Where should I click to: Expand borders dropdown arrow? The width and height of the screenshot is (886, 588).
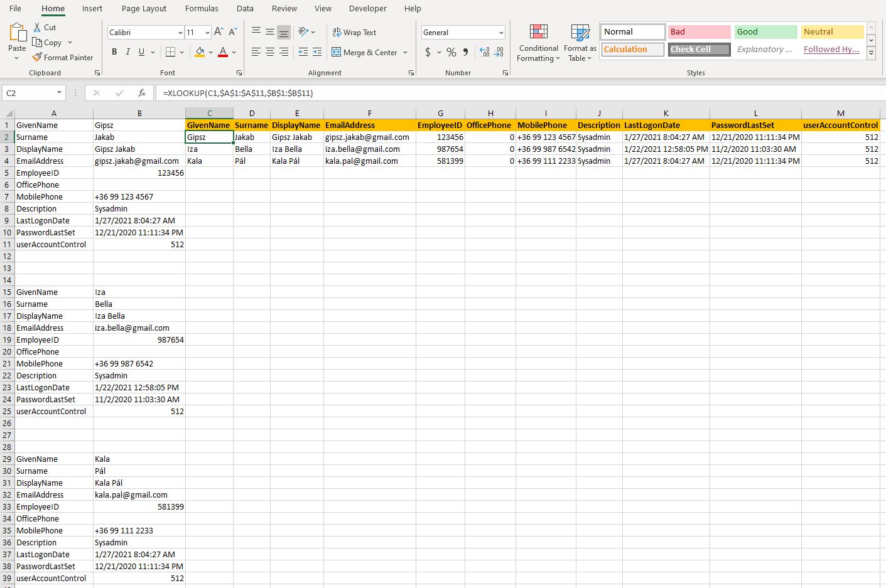(x=182, y=52)
